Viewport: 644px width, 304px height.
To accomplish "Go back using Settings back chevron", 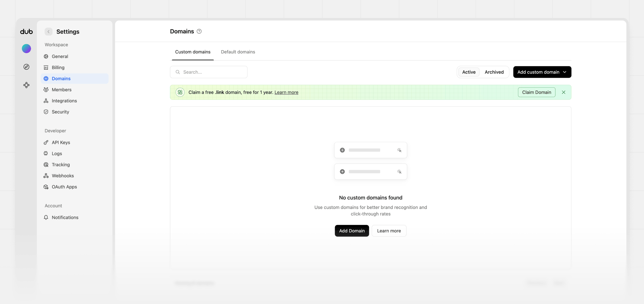I will 48,31.
